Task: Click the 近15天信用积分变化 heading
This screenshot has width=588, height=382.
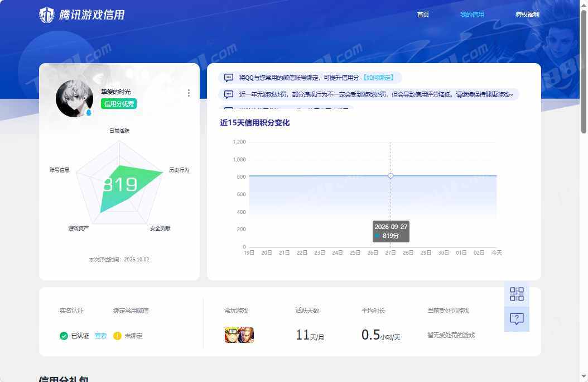Action: (254, 123)
